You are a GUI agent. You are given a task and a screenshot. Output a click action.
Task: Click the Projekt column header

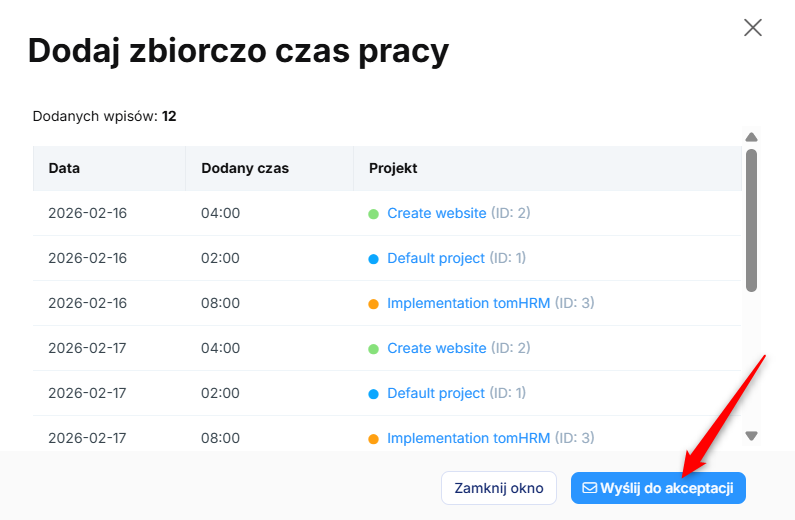click(393, 168)
